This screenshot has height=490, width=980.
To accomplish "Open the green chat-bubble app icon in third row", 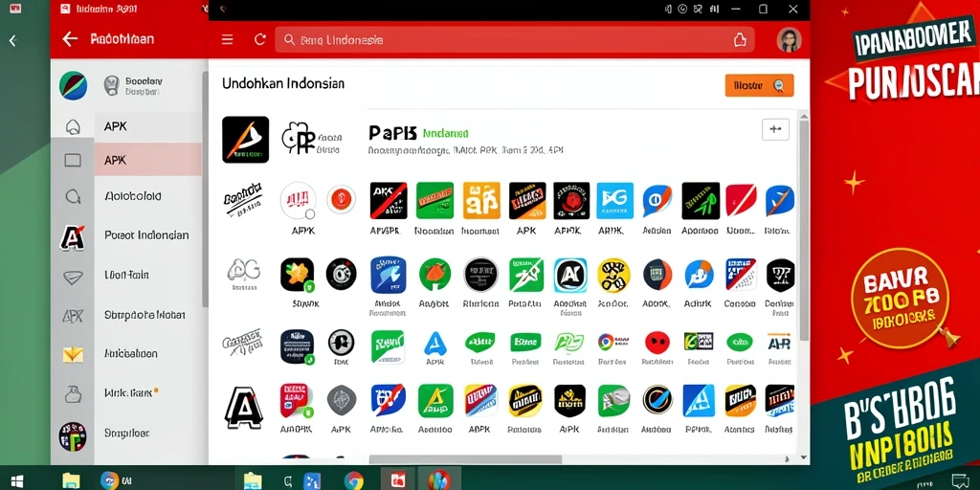I will pyautogui.click(x=480, y=342).
